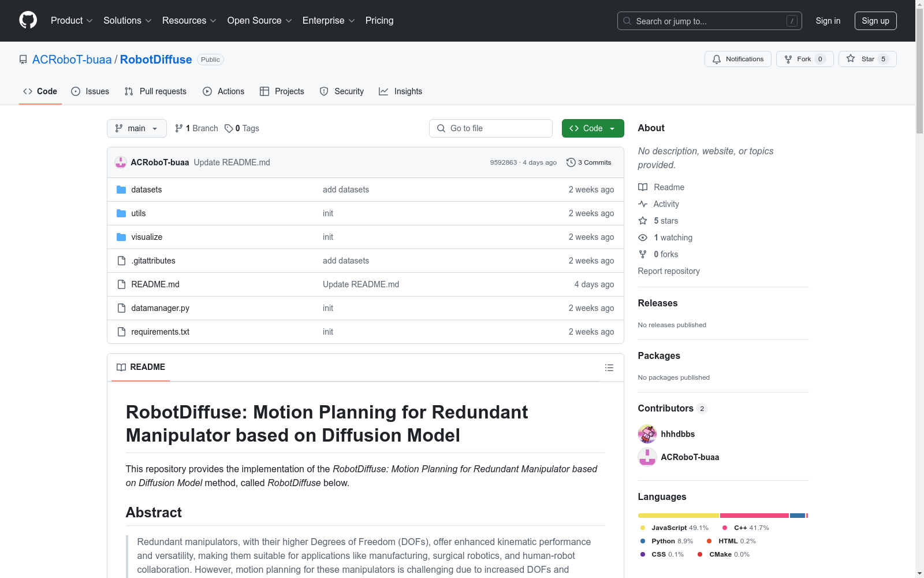Click the Sign up button
Screen dimensions: 924x578
coord(875,21)
